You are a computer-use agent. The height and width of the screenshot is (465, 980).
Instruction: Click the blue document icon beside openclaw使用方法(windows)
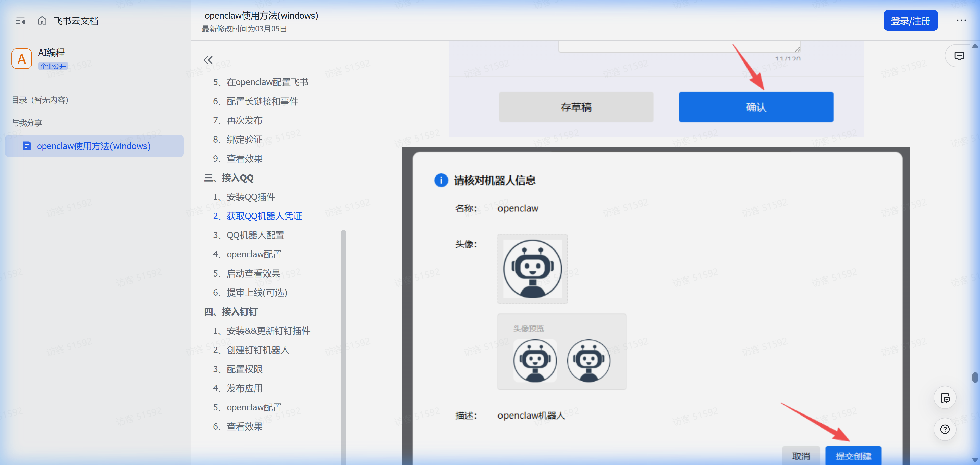point(27,146)
